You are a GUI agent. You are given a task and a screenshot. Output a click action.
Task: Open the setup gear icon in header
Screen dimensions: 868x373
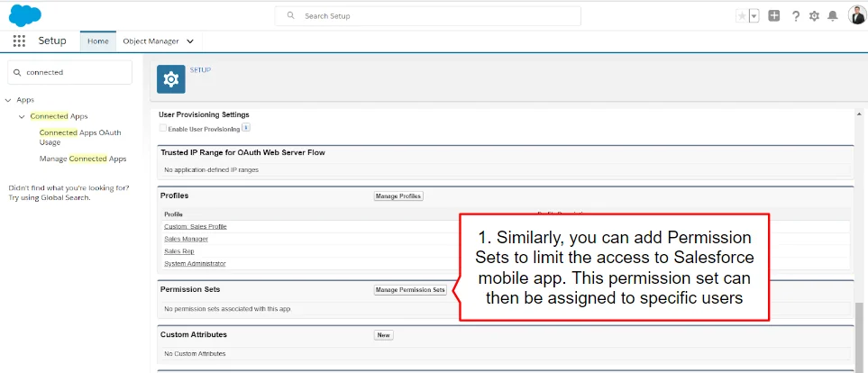[x=814, y=16]
